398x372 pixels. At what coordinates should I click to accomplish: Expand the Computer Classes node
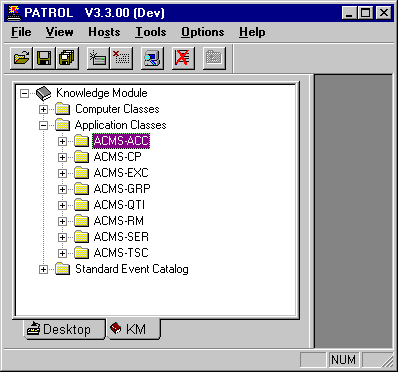coord(43,109)
